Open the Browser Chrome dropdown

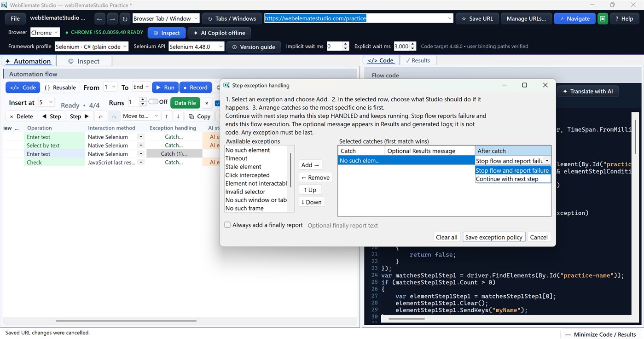[45, 33]
